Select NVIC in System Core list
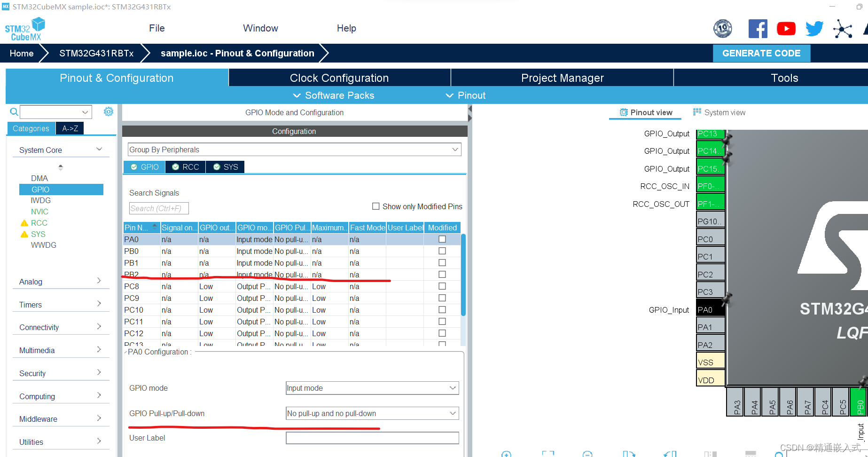Image resolution: width=868 pixels, height=457 pixels. click(x=39, y=212)
